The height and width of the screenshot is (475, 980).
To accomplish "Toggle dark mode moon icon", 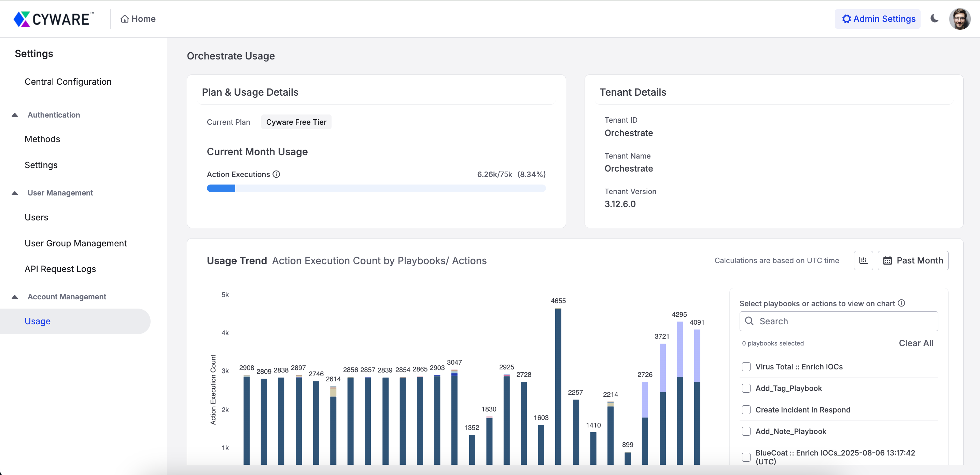I will click(x=934, y=19).
